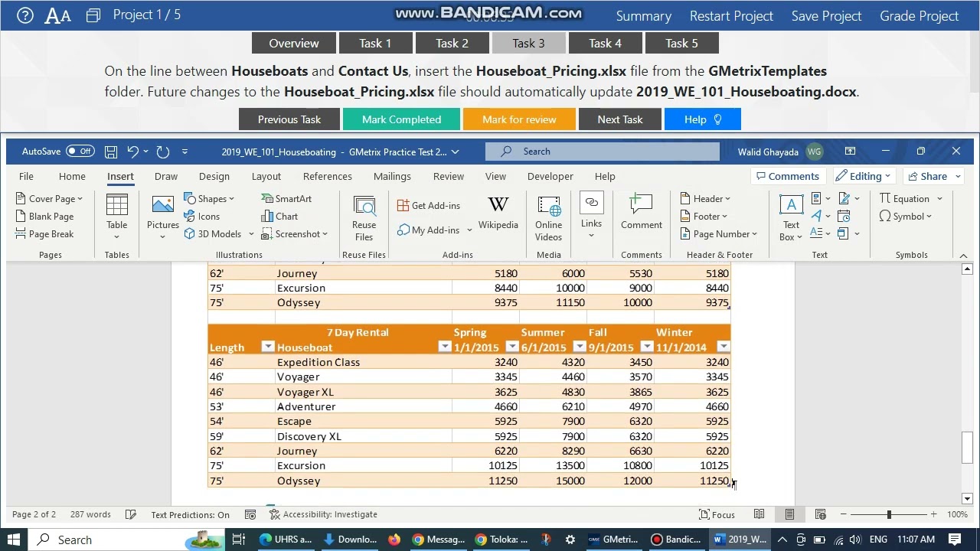The width and height of the screenshot is (980, 551).
Task: Switch to Web Layout view
Action: (820, 514)
